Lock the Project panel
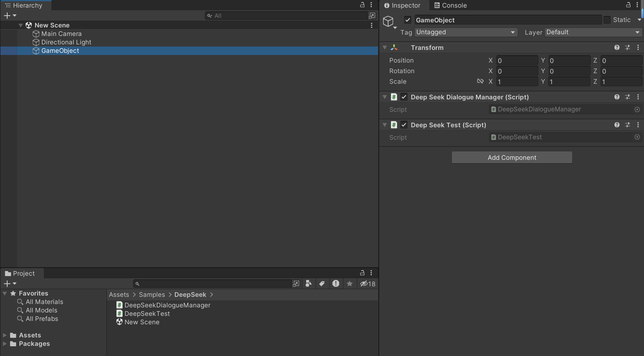Viewport: 644px width, 356px height. 362,273
